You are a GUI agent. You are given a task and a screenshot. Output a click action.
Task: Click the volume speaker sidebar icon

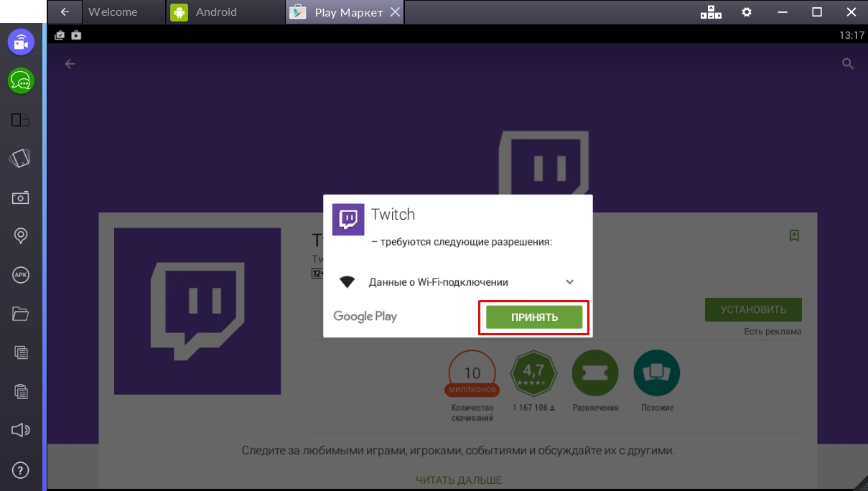[21, 430]
